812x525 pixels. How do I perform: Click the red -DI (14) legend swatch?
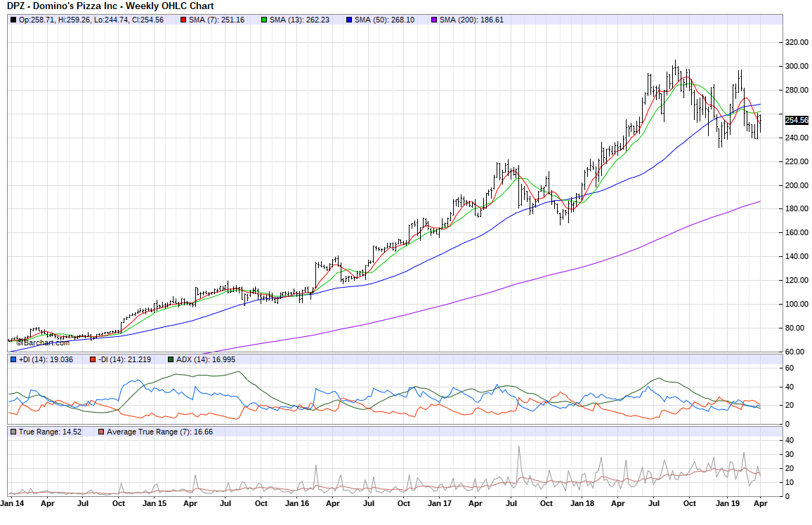point(92,360)
